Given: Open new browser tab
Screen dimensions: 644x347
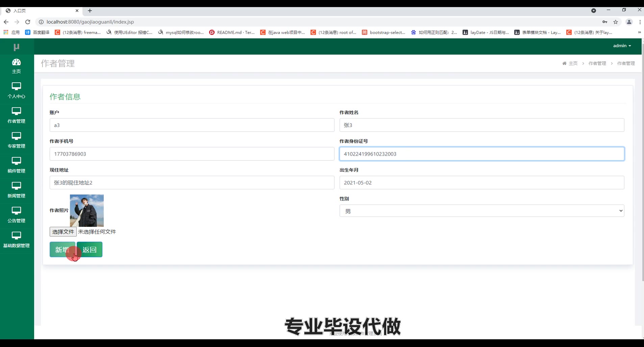Looking at the screenshot, I should (x=90, y=11).
